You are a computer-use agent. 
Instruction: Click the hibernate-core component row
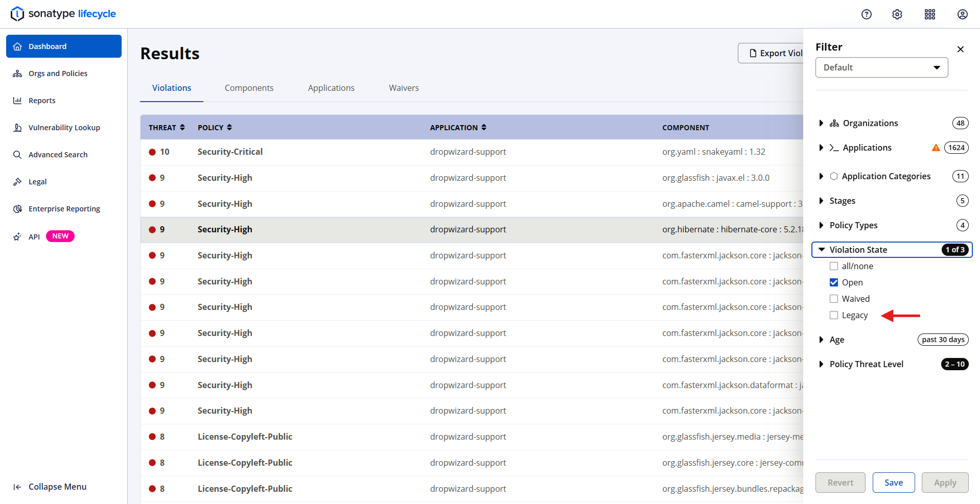pyautogui.click(x=472, y=230)
